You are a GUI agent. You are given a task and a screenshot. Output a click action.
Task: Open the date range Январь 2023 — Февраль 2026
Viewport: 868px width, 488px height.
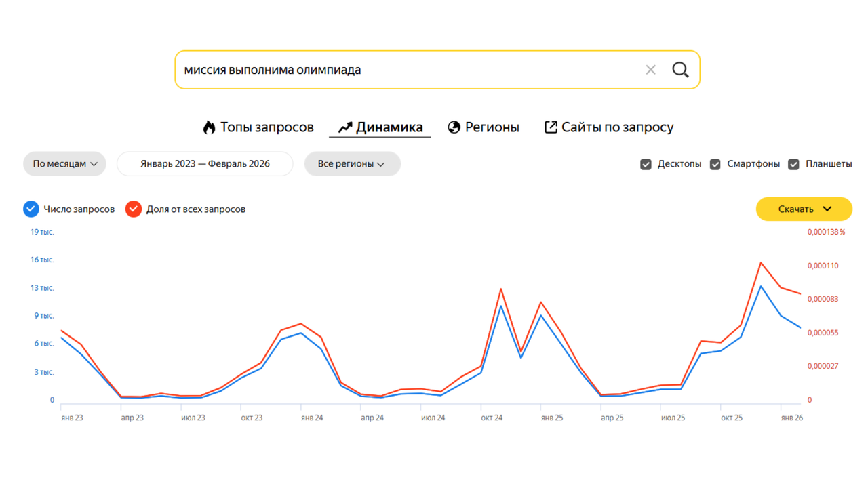(x=205, y=164)
